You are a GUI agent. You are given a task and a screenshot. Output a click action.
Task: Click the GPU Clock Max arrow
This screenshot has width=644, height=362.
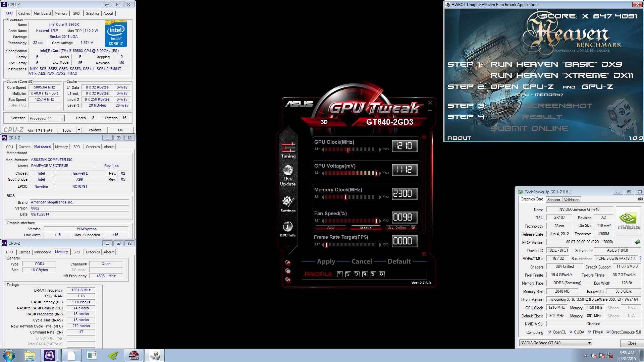click(x=380, y=149)
